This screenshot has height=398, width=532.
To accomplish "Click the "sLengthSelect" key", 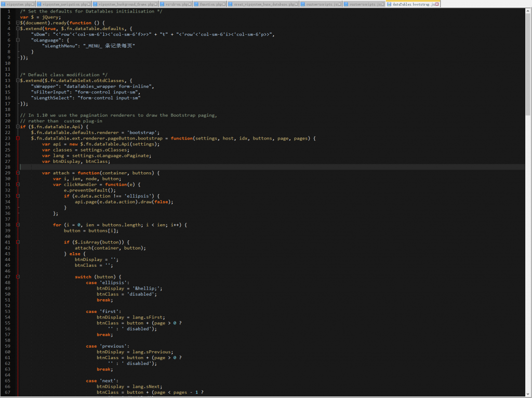I will coord(51,98).
